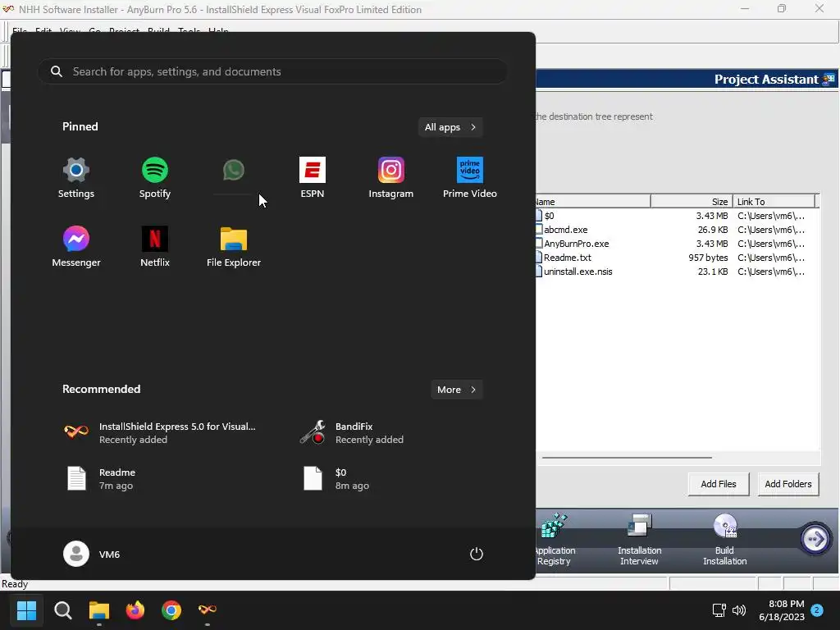The width and height of the screenshot is (840, 630).
Task: Launch Instagram from Start menu
Action: coord(391,178)
